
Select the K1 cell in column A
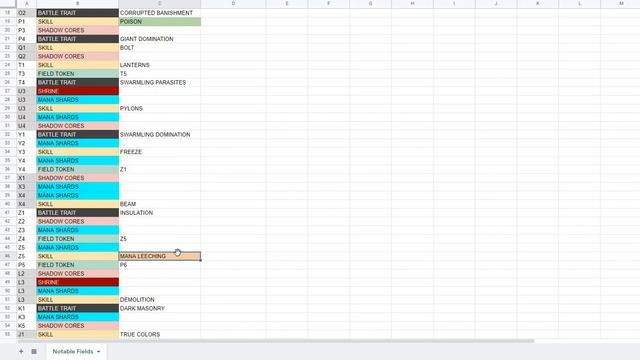(27, 308)
